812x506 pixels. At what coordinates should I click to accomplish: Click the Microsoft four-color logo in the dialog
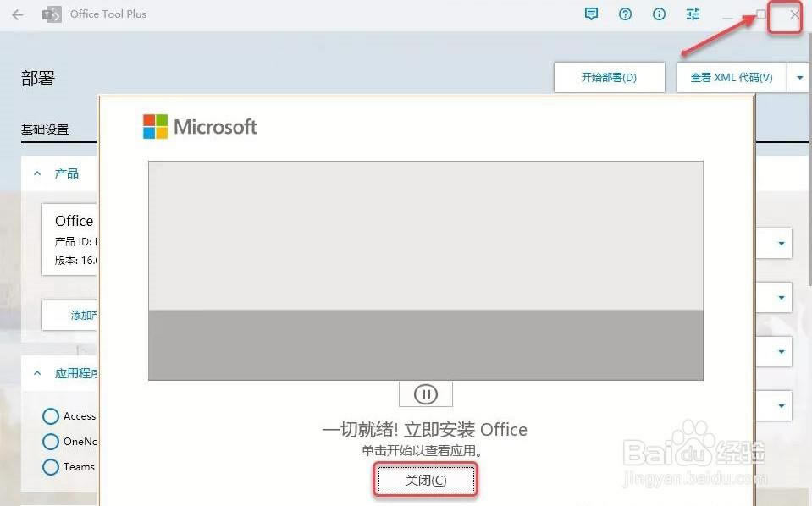click(155, 127)
